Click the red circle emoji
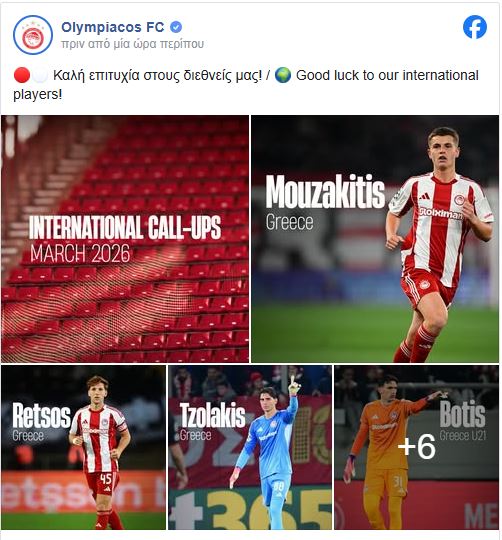The width and height of the screenshot is (502, 540). point(22,75)
